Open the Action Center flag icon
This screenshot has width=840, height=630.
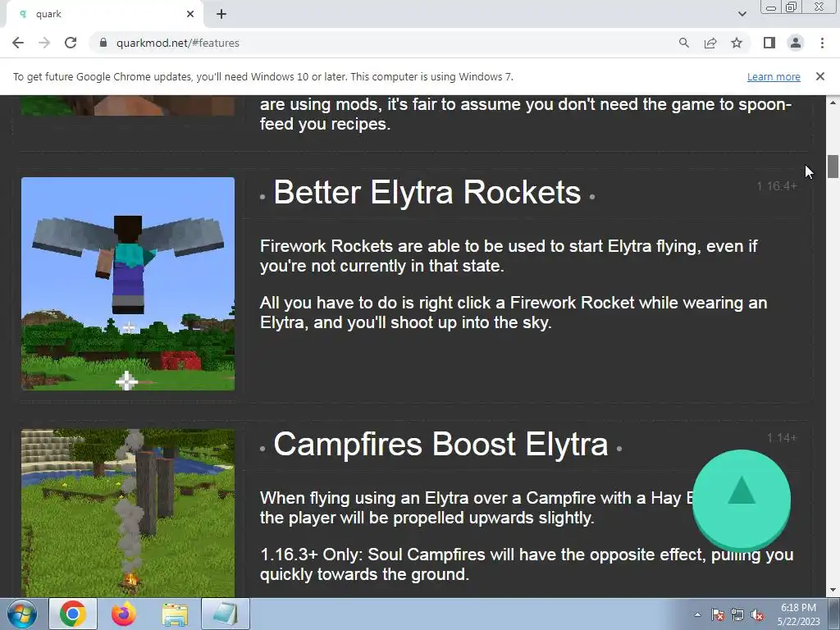(x=717, y=614)
